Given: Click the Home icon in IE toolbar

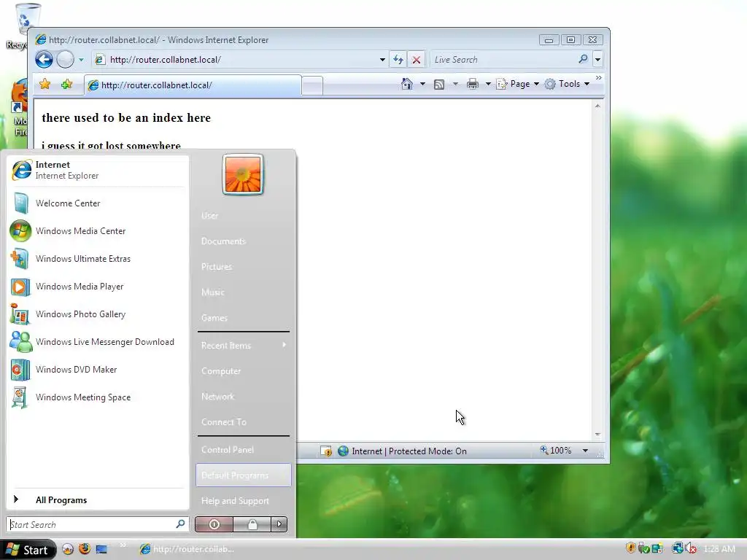Looking at the screenshot, I should (x=406, y=84).
